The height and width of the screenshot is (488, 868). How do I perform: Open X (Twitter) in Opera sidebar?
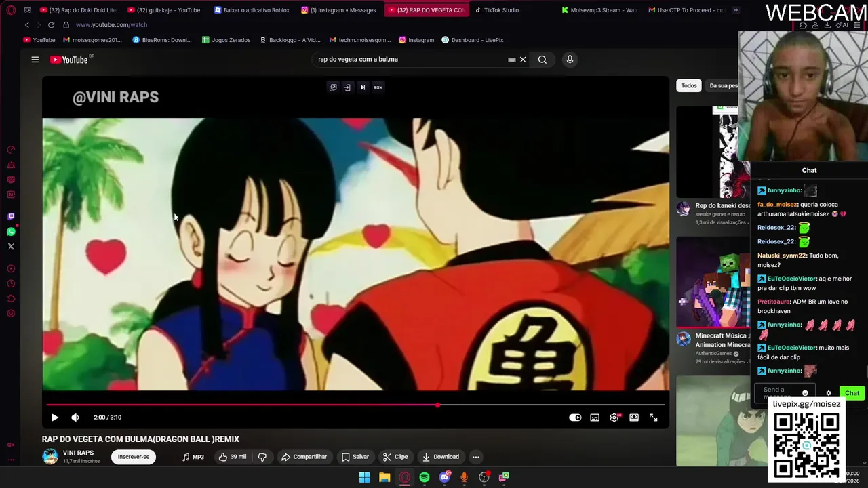11,247
